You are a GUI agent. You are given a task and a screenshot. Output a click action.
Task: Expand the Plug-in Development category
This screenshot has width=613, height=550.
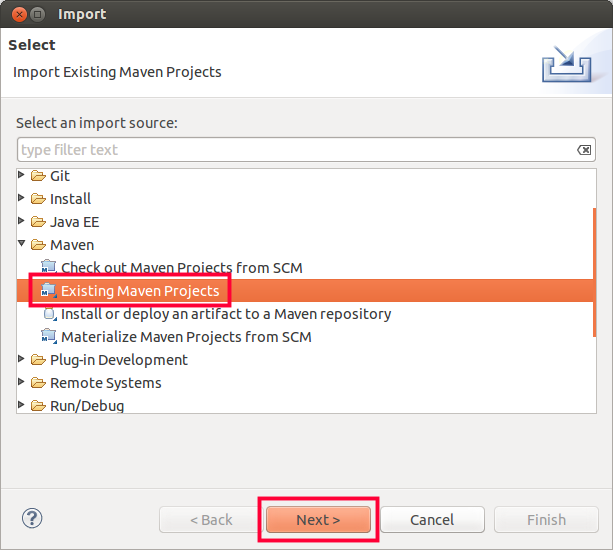click(22, 360)
